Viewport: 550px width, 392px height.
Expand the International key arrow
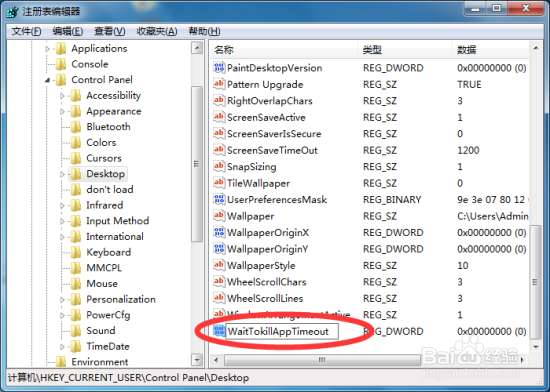[62, 237]
